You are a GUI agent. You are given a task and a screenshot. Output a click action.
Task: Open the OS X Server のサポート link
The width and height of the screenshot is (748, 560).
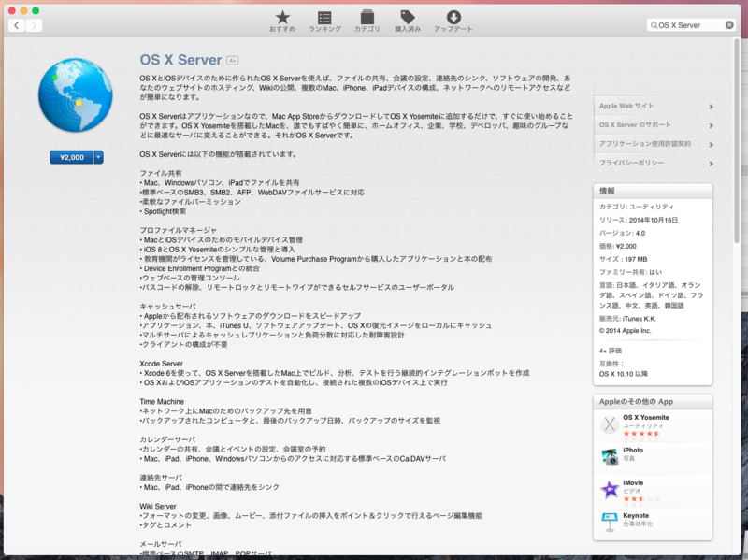coord(635,125)
